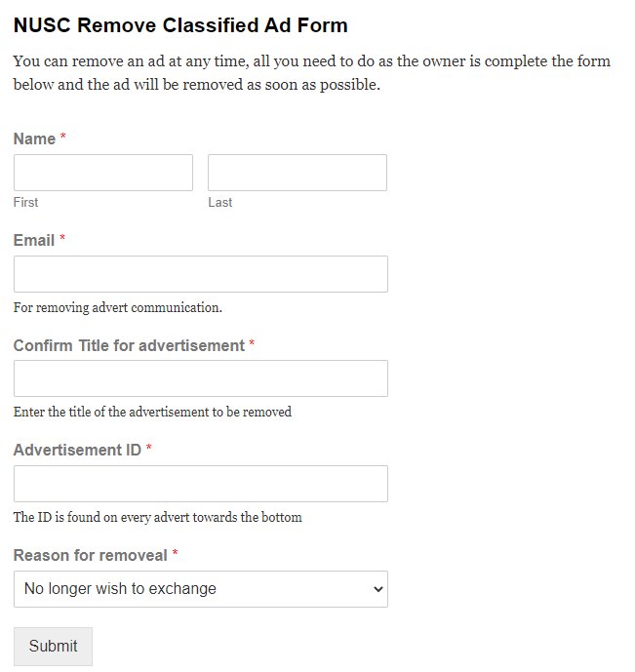Click the "Reason for removeal" label
Screen dimensions: 635x672
[90, 555]
